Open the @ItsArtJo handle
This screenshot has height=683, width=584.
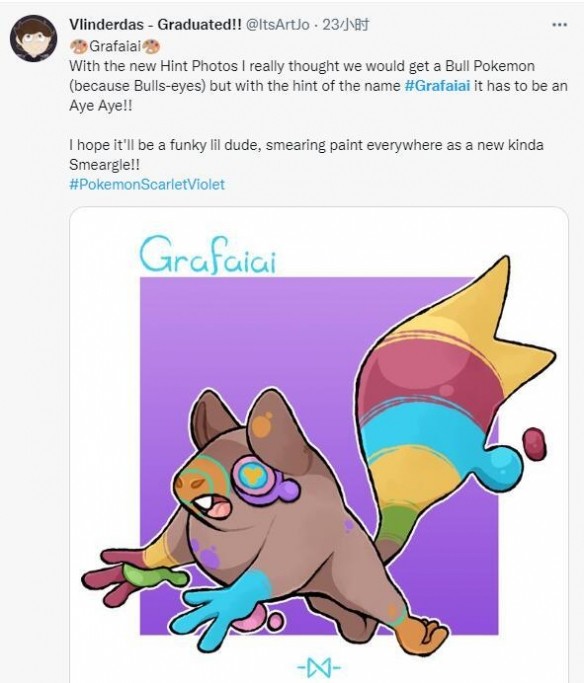(x=278, y=25)
